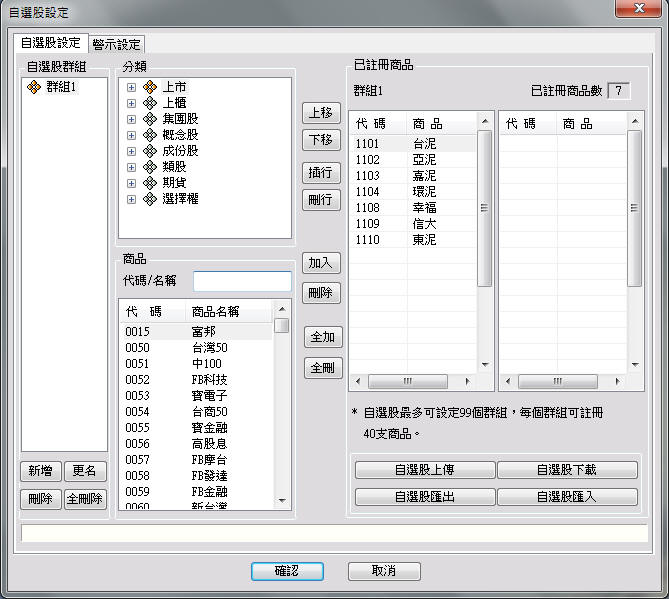669x599 pixels.
Task: Expand the 上市 tree node
Action: (x=131, y=87)
